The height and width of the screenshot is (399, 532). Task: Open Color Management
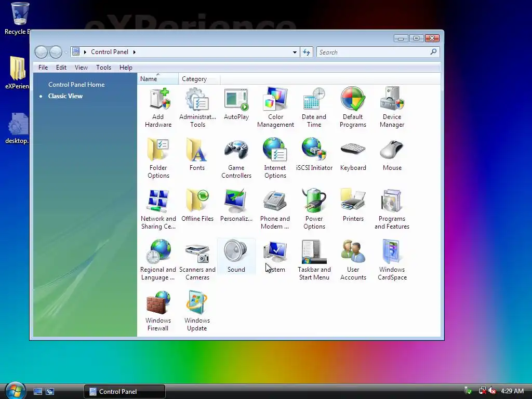pos(275,108)
